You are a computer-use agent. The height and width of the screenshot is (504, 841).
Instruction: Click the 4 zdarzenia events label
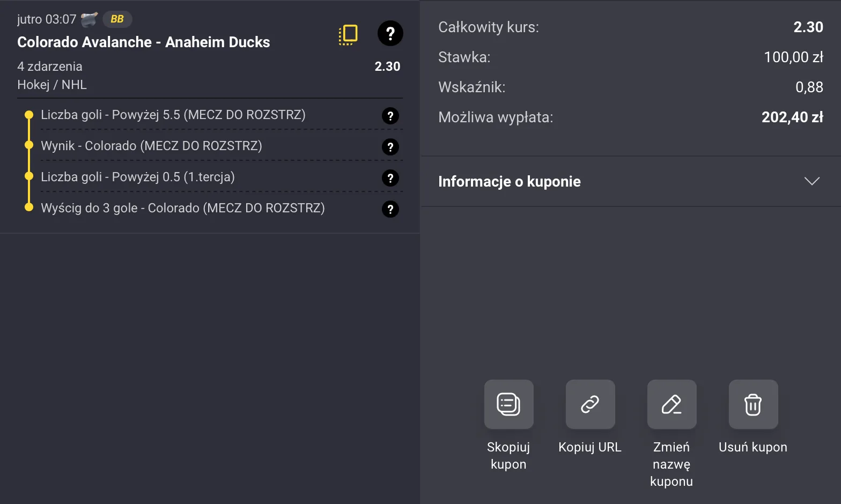[x=49, y=66]
